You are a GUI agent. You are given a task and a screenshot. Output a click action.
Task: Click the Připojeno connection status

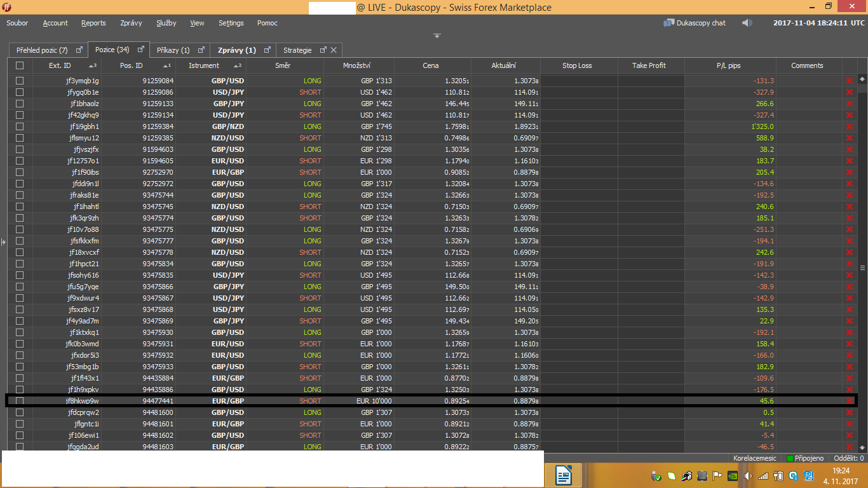(x=805, y=458)
